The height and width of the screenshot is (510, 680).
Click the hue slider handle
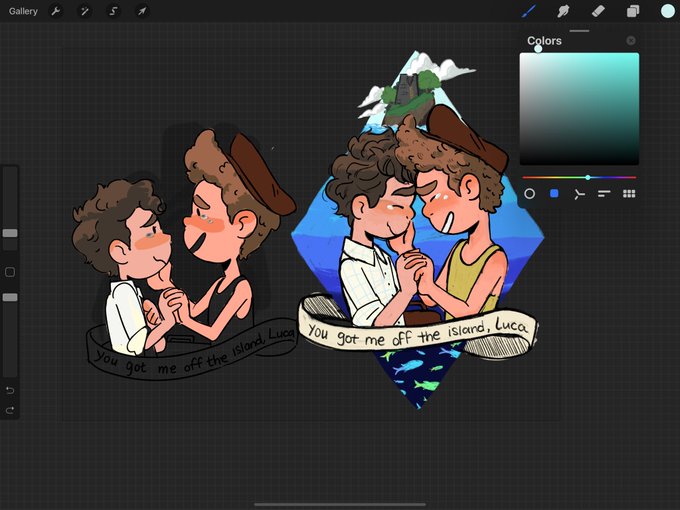click(588, 177)
